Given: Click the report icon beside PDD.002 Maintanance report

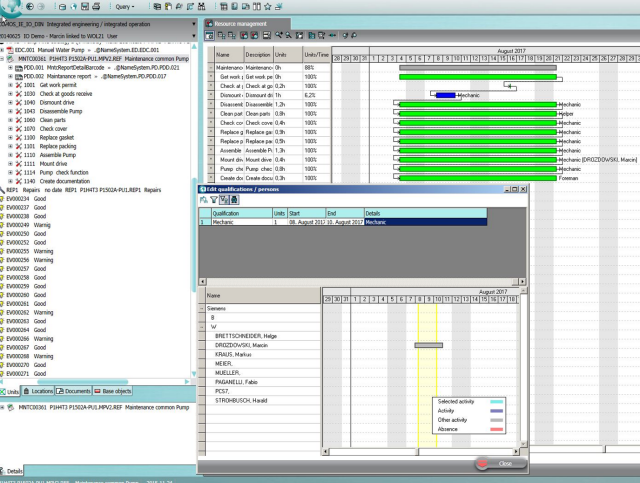Looking at the screenshot, I should [19, 76].
